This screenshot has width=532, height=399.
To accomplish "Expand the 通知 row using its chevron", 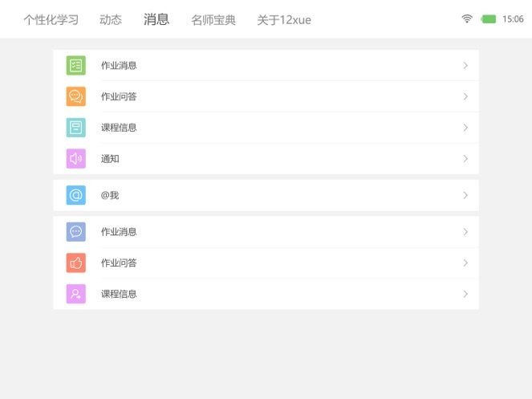I will point(465,159).
